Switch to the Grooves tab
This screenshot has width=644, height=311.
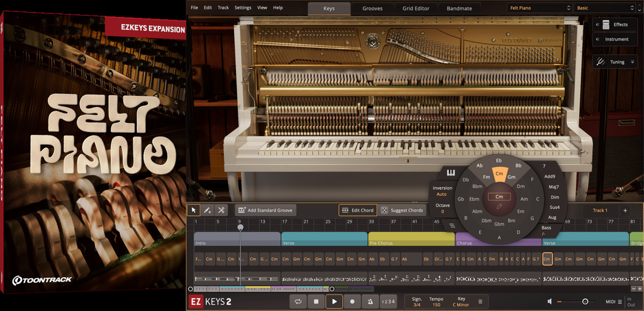pyautogui.click(x=372, y=8)
